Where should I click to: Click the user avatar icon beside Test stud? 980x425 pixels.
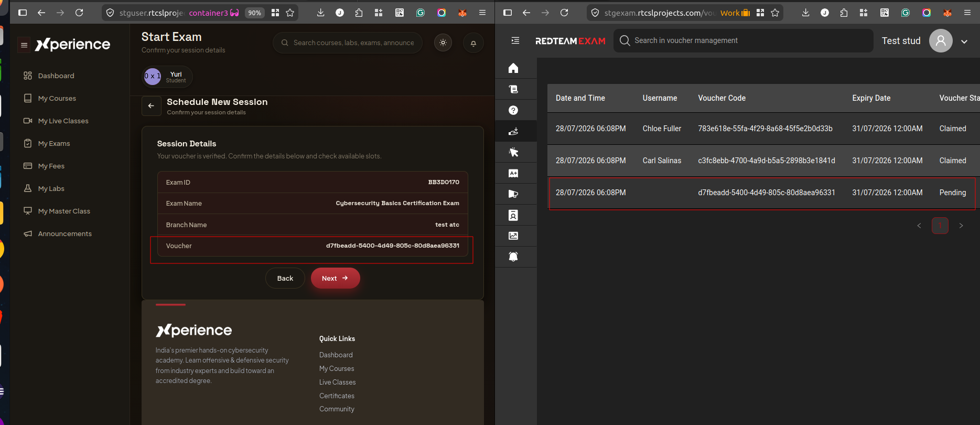pos(941,40)
